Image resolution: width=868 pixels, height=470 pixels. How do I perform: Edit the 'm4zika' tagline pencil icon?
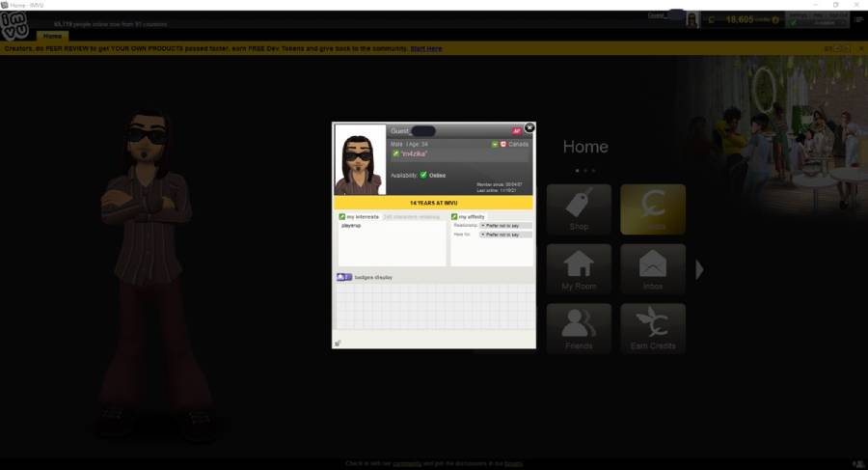395,153
